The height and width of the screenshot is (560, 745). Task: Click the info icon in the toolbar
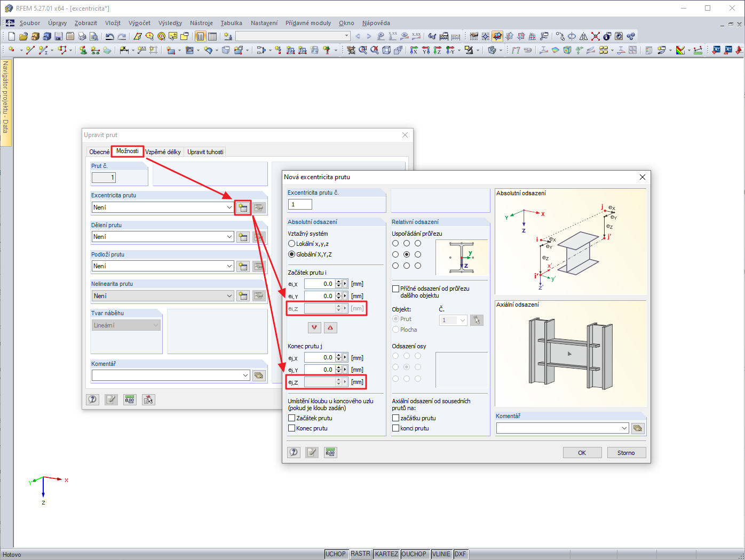point(607,36)
